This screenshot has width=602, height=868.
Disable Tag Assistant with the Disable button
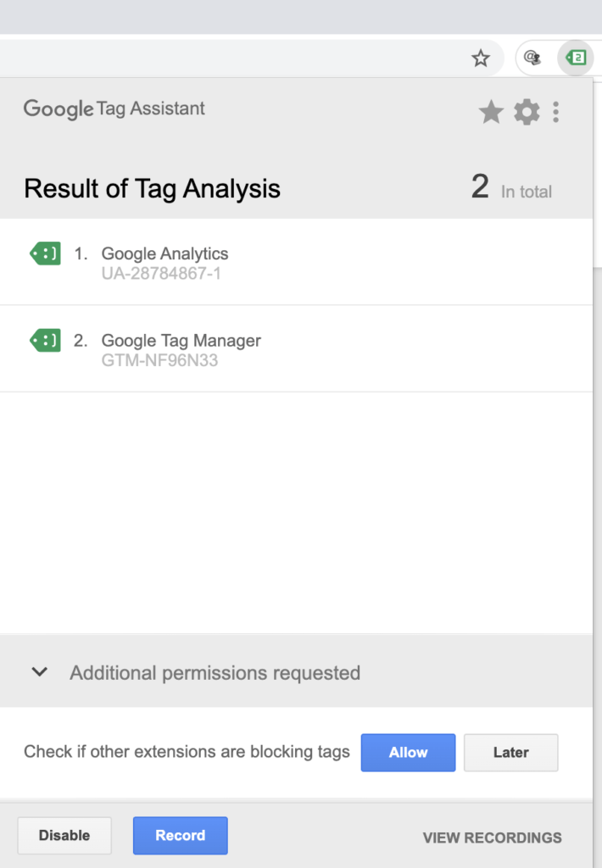(64, 836)
